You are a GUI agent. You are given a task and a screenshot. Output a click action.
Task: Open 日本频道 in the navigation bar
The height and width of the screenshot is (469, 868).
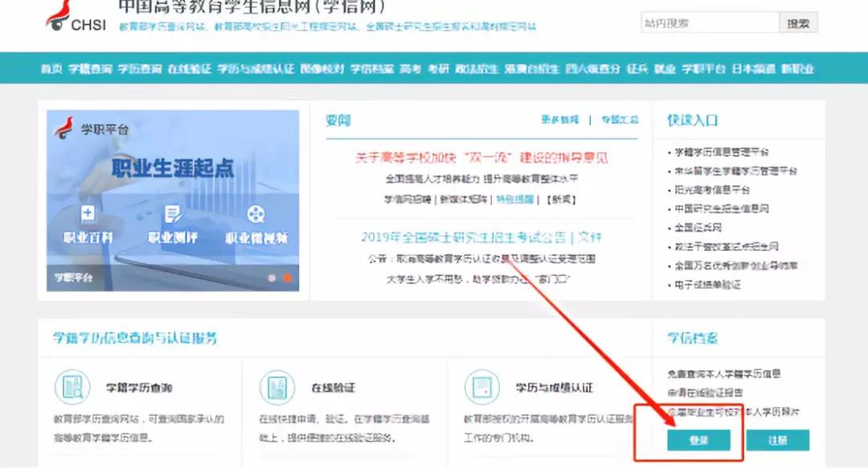pos(753,68)
